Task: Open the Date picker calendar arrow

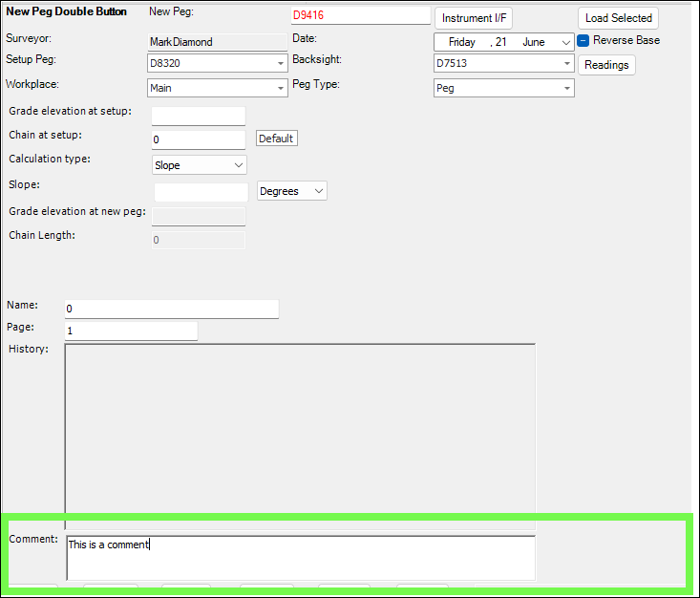Action: pos(567,42)
